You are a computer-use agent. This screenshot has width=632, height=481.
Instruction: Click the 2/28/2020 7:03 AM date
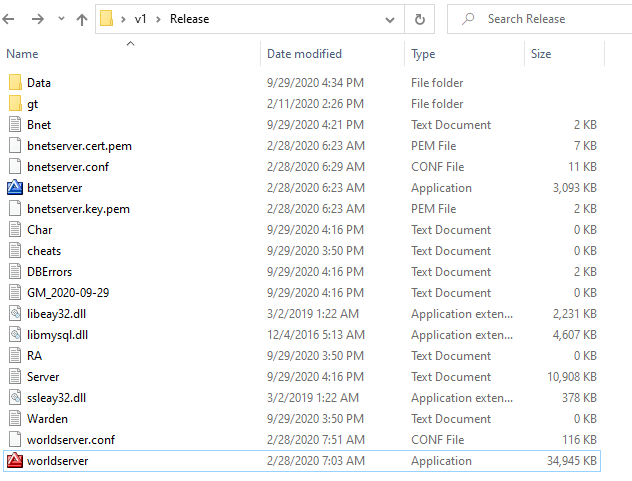tap(316, 461)
